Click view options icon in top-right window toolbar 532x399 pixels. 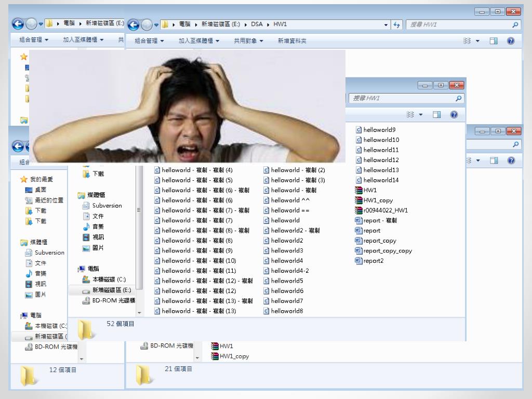click(467, 41)
